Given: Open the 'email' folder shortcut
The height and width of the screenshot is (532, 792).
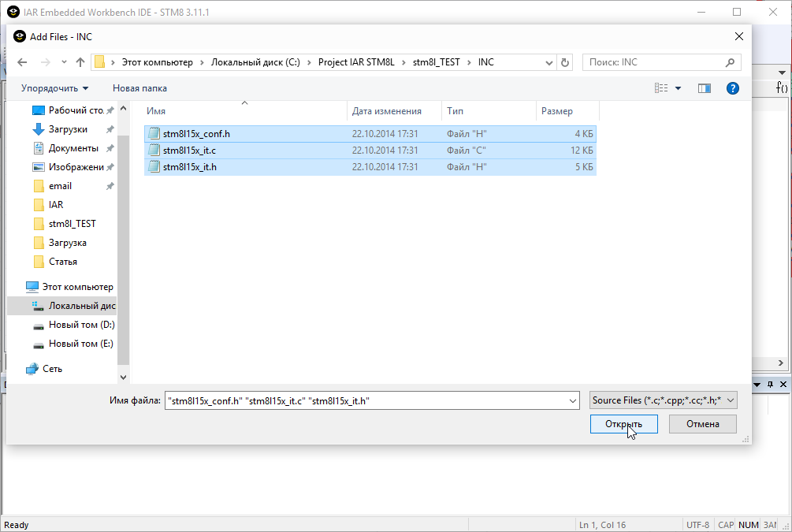Looking at the screenshot, I should point(60,187).
